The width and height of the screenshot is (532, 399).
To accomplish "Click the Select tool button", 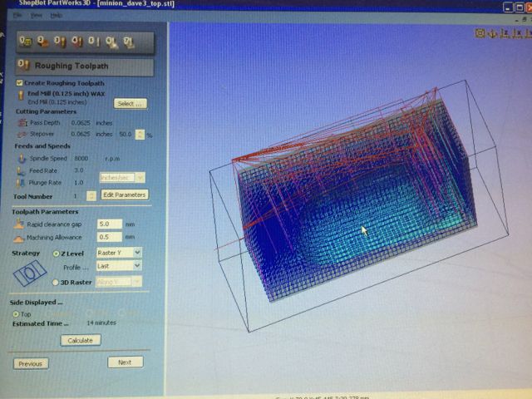I will coord(131,103).
